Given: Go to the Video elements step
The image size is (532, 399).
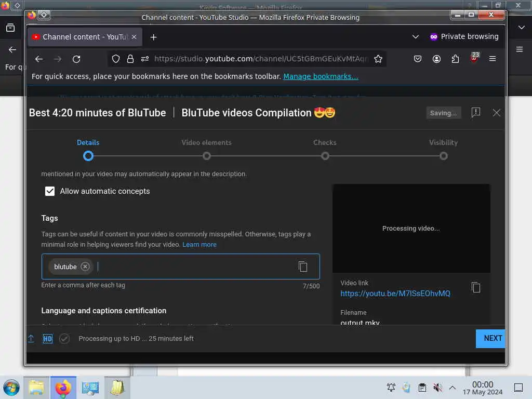Looking at the screenshot, I should point(206,142).
